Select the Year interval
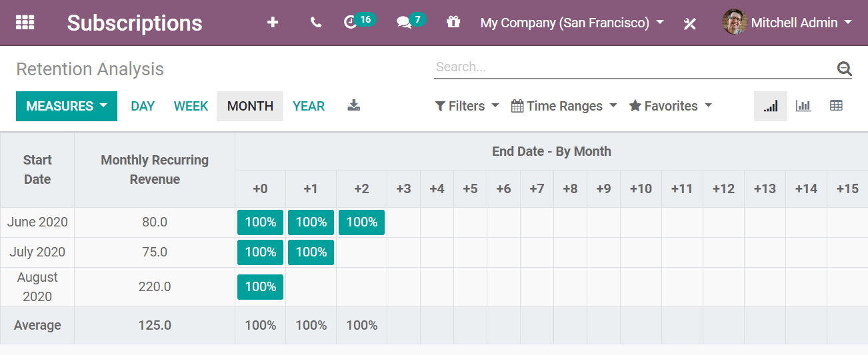This screenshot has height=355, width=868. 309,107
